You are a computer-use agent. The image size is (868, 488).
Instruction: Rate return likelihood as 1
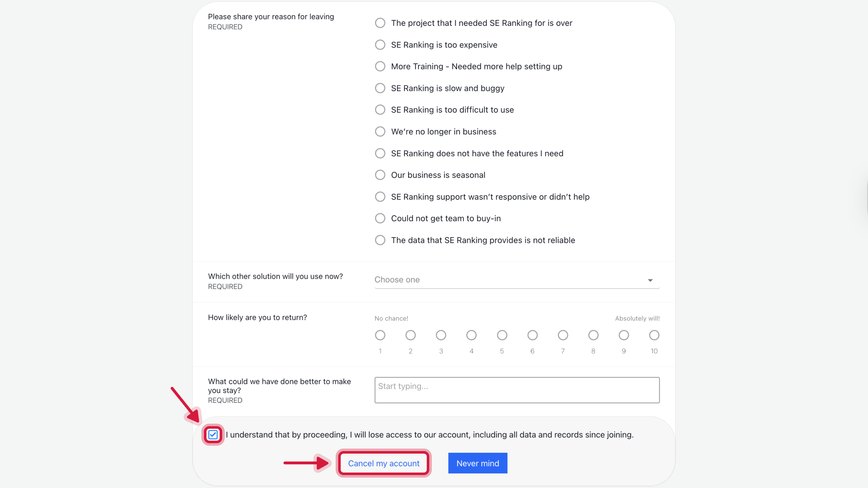[380, 335]
